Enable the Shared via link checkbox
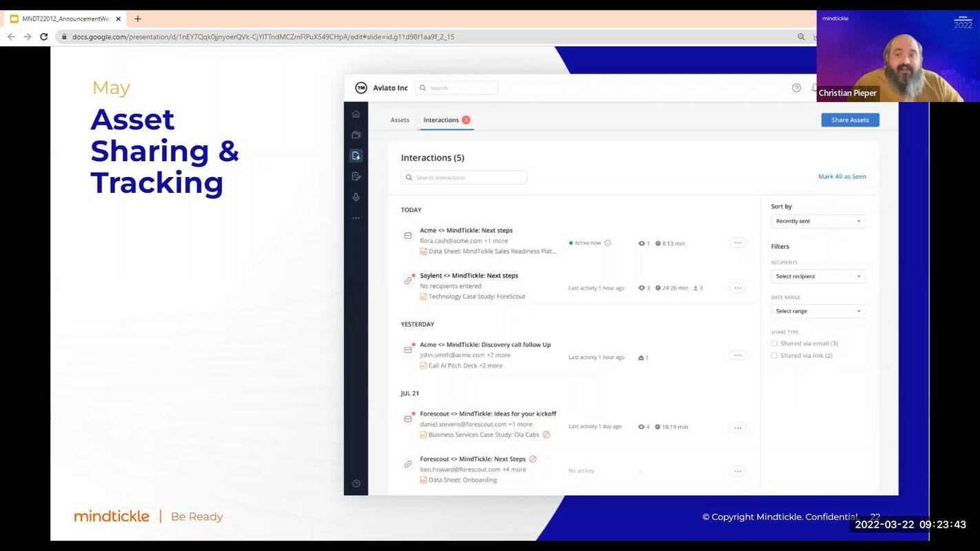 coord(774,356)
